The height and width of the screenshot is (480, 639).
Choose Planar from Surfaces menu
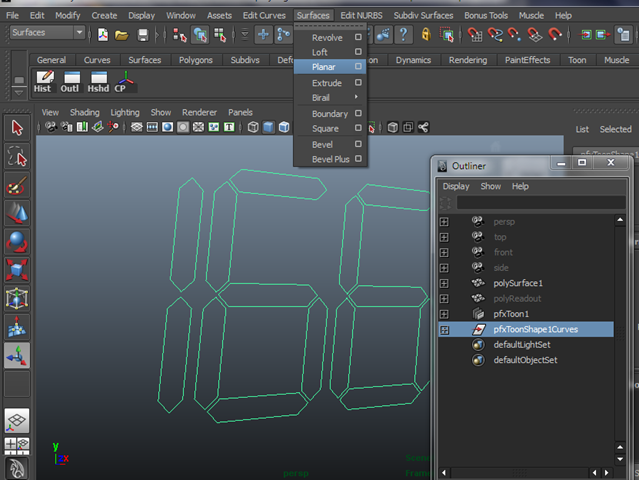pos(330,67)
